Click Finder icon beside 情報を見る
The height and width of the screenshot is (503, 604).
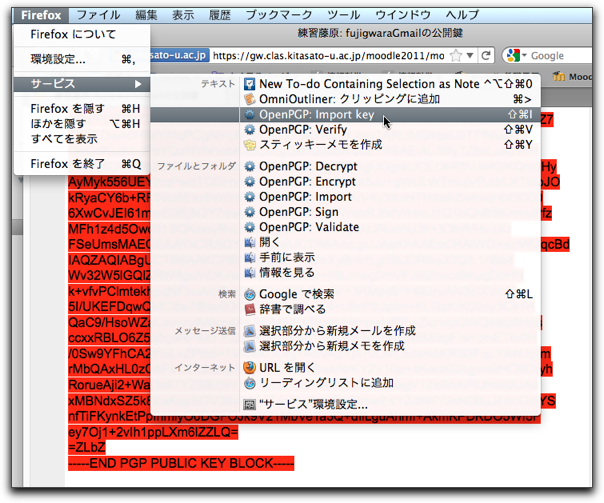(250, 273)
